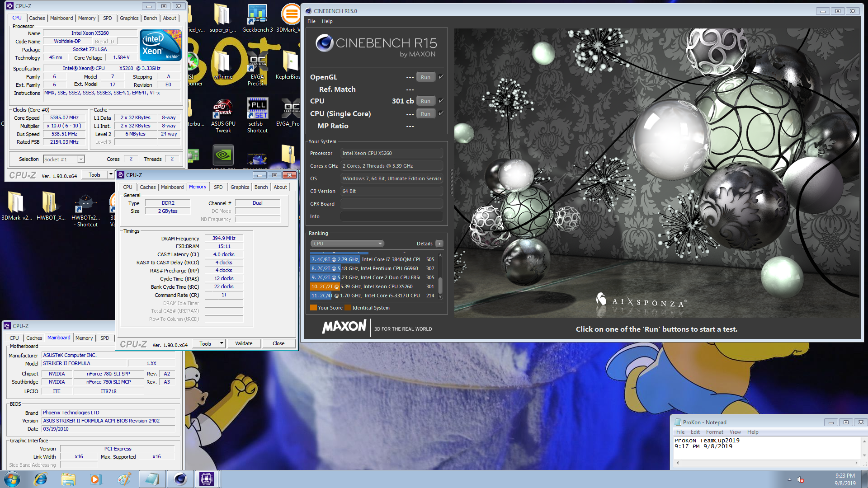Screen dimensions: 868x488
Task: Open the wPrime folder icon
Action: [x=223, y=65]
